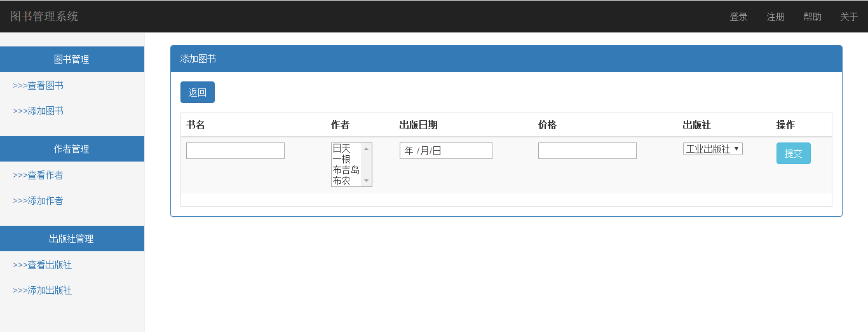This screenshot has height=332, width=868.
Task: Select the 图书管理 sidebar header
Action: 72,59
